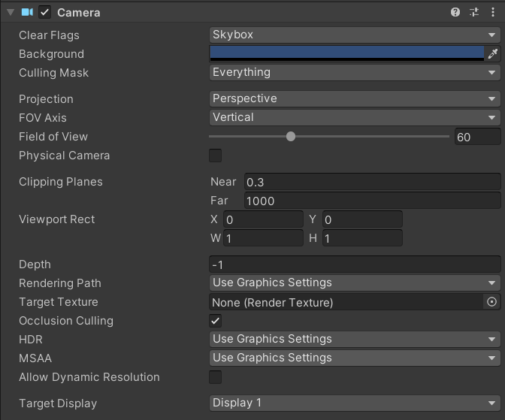The image size is (505, 420).
Task: Disable the Camera component enable checkbox
Action: (x=45, y=12)
